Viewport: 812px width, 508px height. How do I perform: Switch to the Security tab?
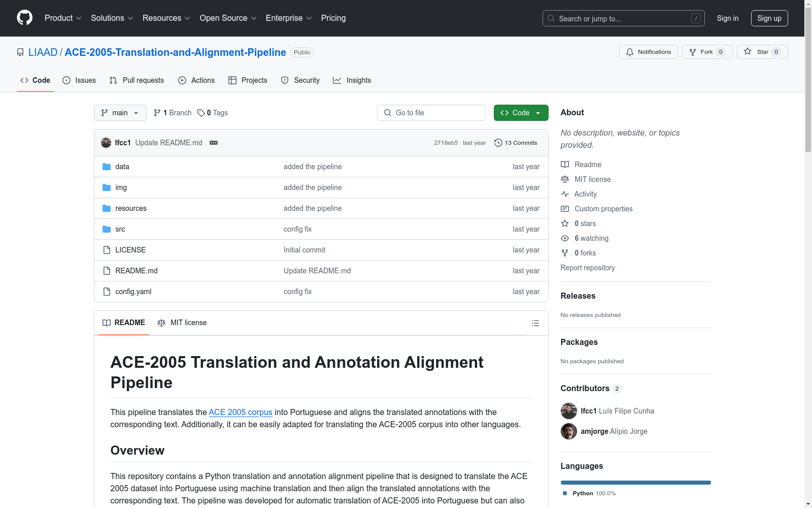[300, 80]
